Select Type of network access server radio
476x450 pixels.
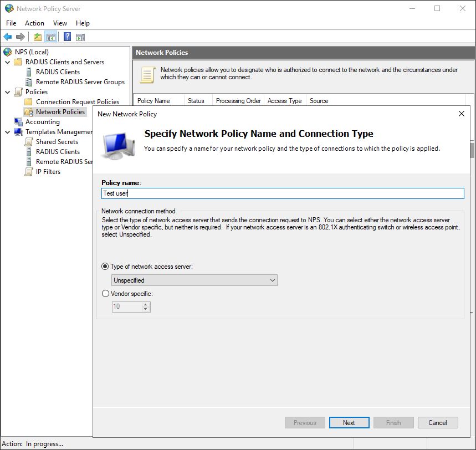[x=105, y=267]
